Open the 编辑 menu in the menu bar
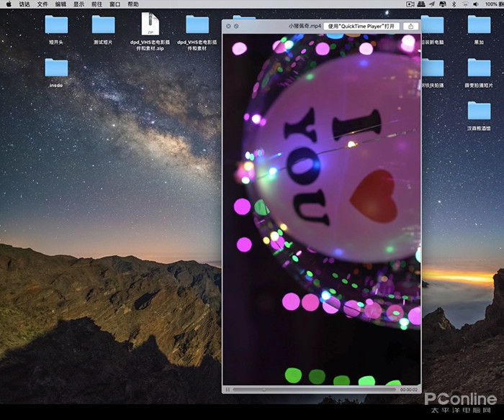The width and height of the screenshot is (504, 420). (x=61, y=4)
